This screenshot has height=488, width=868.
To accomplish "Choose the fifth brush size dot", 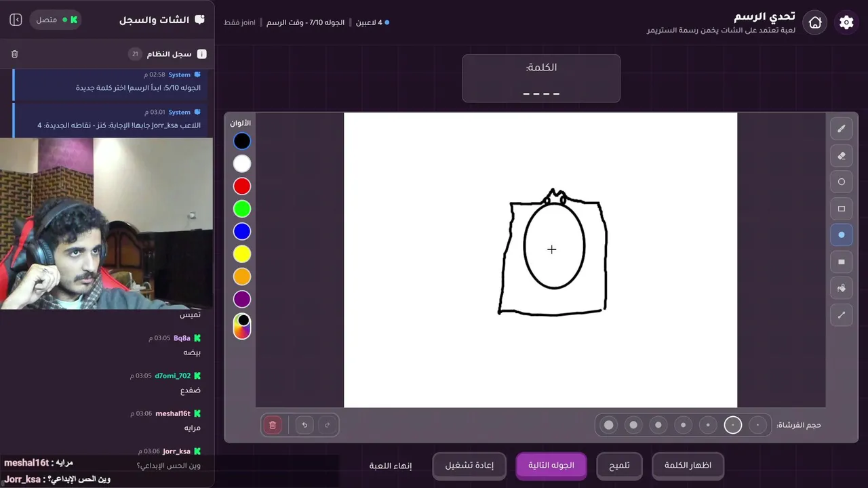I will pos(658,425).
